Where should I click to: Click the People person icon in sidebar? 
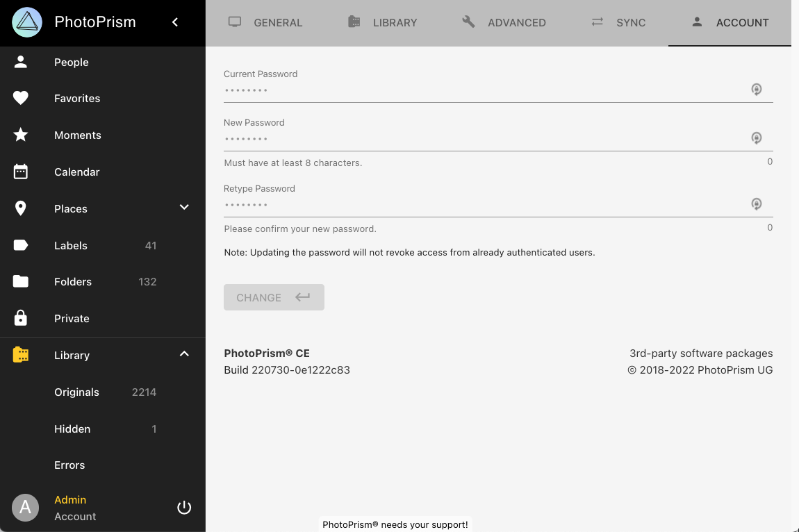21,62
